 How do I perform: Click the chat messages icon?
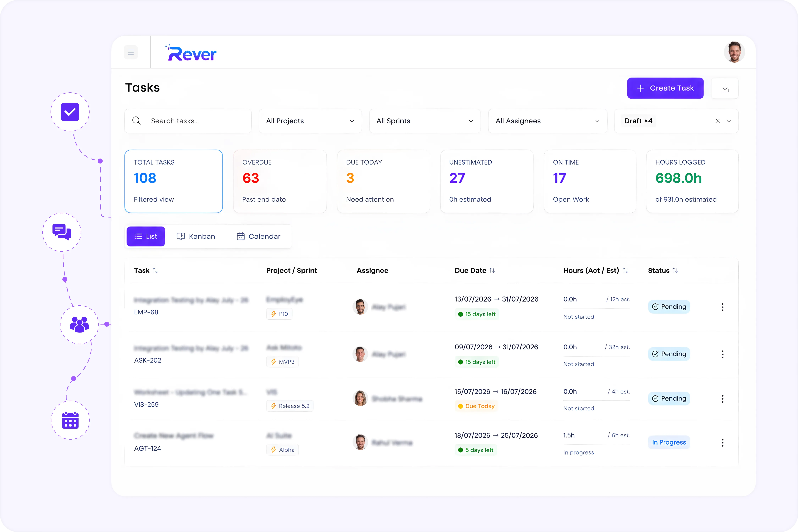pyautogui.click(x=62, y=232)
